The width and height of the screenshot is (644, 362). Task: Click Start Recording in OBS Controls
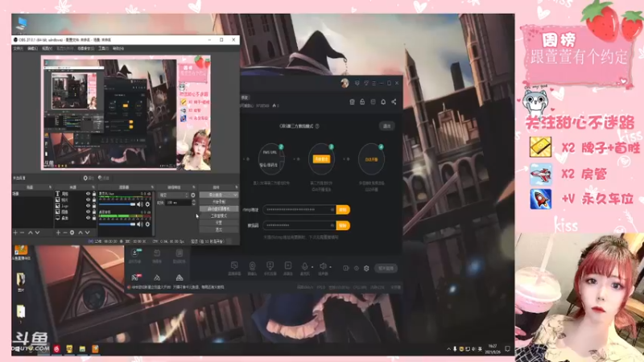coord(219,202)
